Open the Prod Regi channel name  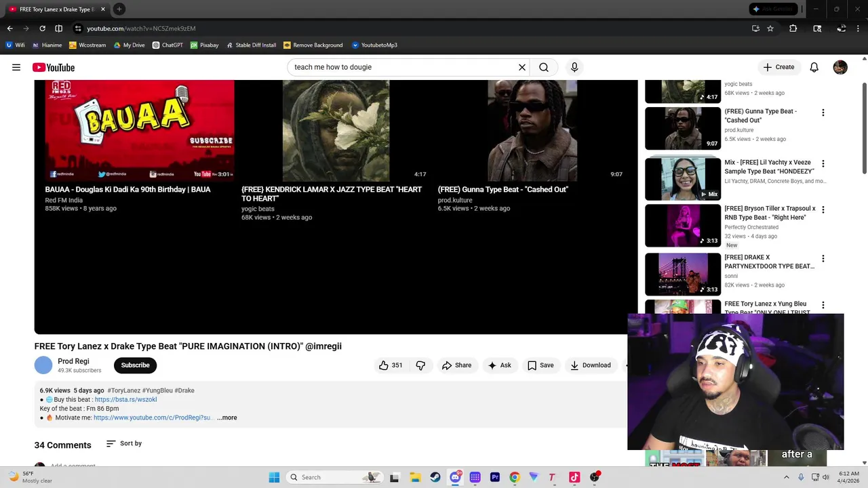(x=73, y=361)
